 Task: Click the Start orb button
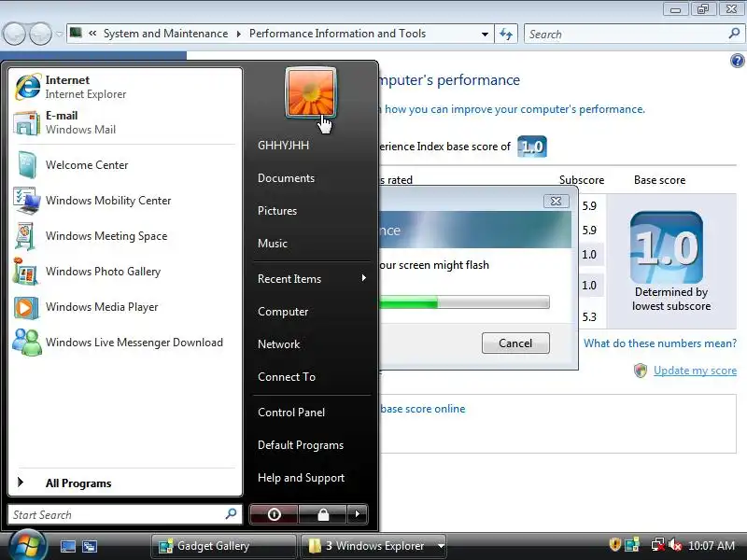click(27, 545)
